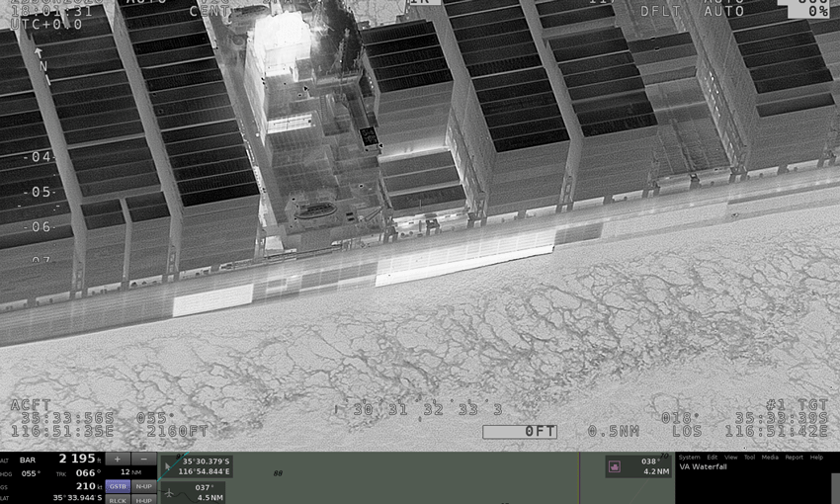The image size is (840, 504).
Task: Toggle the RLCK button
Action: coord(118,500)
